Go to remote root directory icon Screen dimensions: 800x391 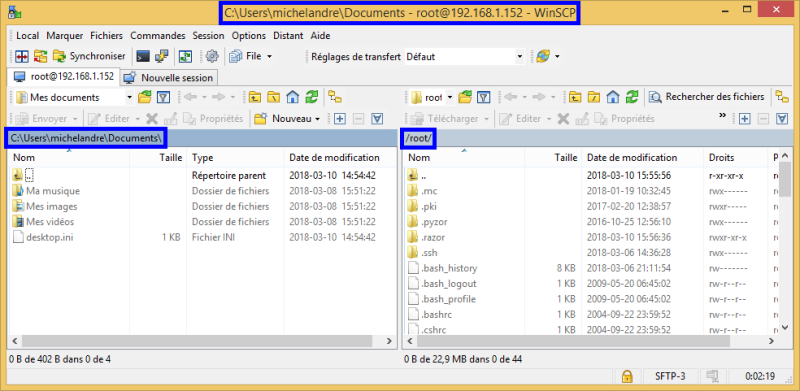(594, 97)
